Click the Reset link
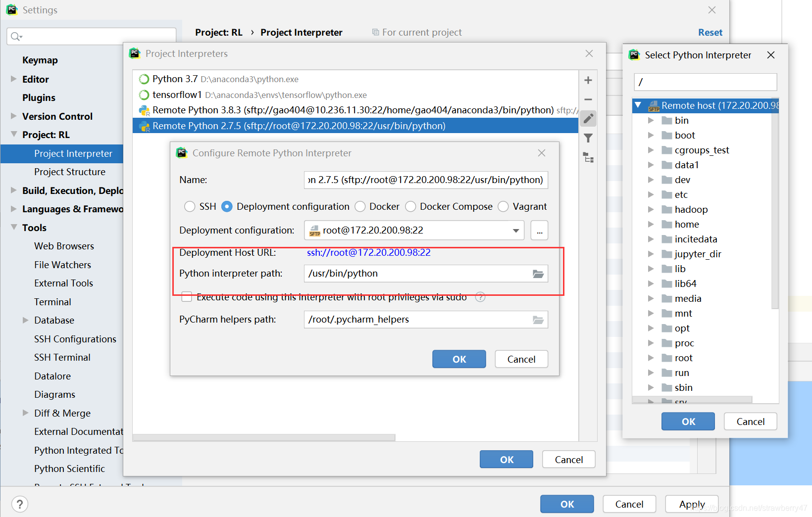This screenshot has width=812, height=517. (x=710, y=32)
